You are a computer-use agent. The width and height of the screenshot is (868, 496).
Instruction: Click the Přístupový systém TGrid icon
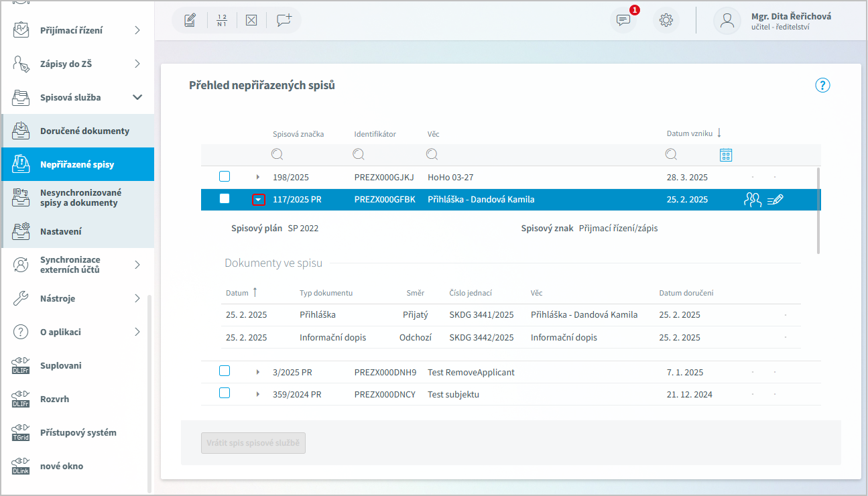click(x=21, y=432)
